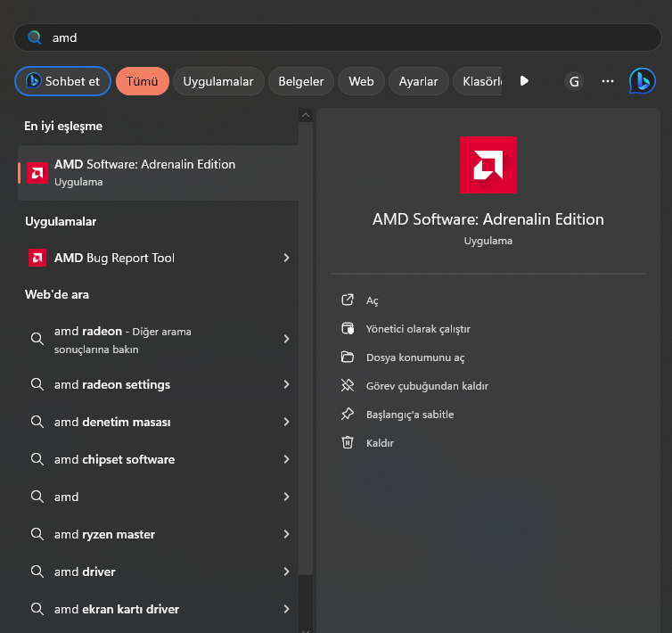Expand the 'amd ryzen master' suggestion arrow

[286, 534]
